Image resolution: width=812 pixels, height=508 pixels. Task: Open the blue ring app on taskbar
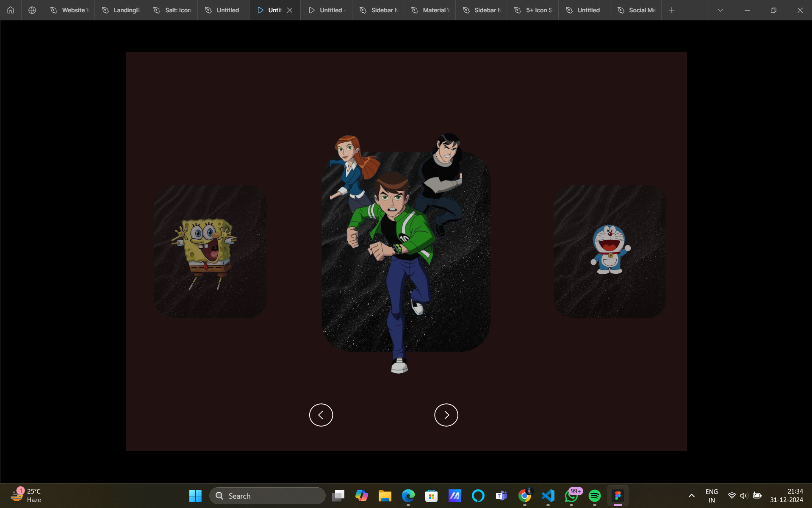click(x=478, y=496)
